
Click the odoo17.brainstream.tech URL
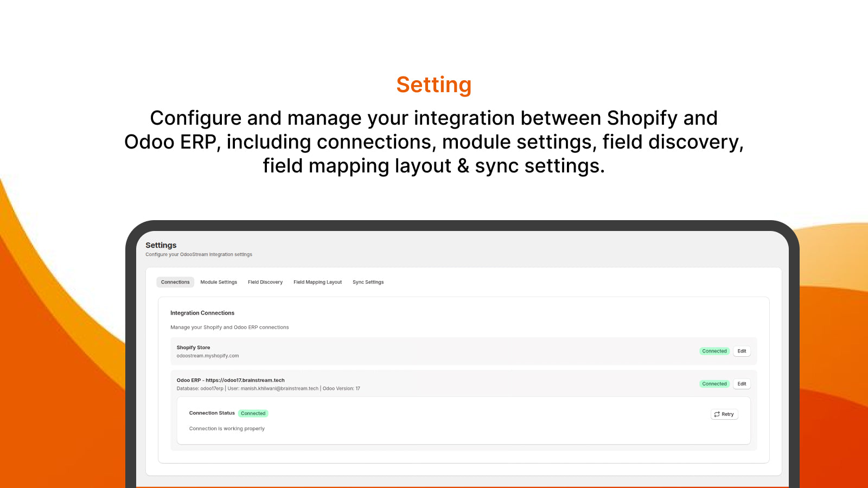245,380
